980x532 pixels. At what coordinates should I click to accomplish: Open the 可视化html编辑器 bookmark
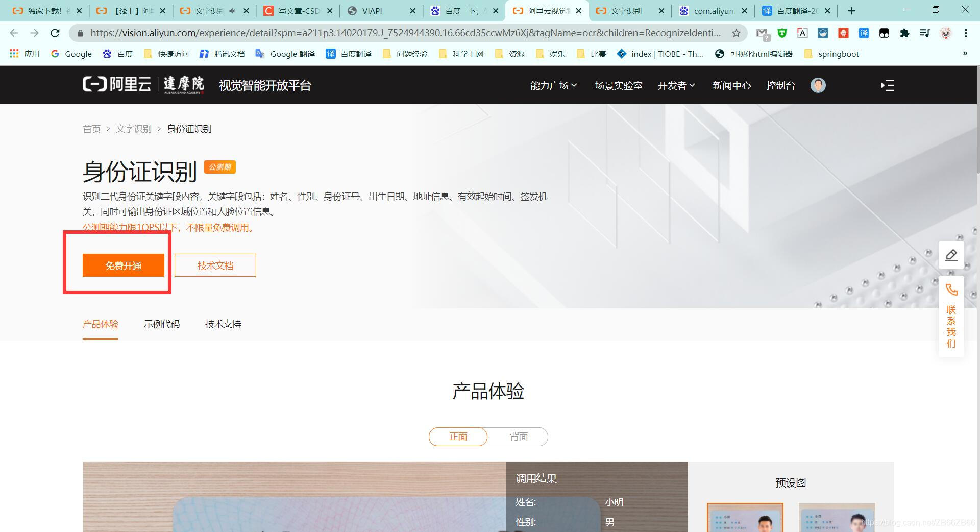(754, 54)
